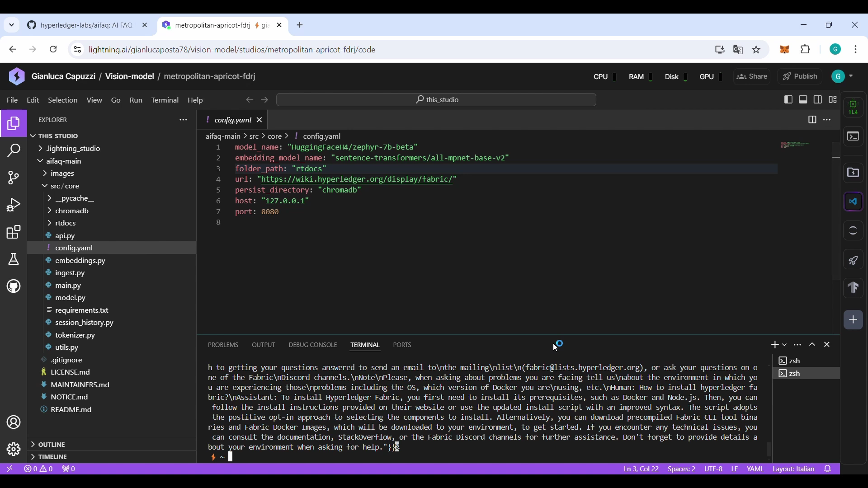Click the Publish button

tap(801, 77)
